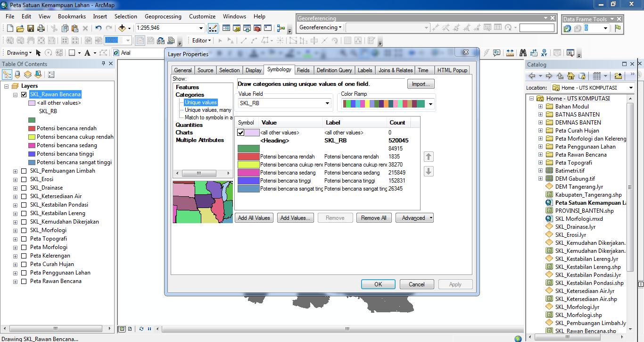The width and height of the screenshot is (644, 342).
Task: Click the Import... button
Action: click(x=421, y=84)
